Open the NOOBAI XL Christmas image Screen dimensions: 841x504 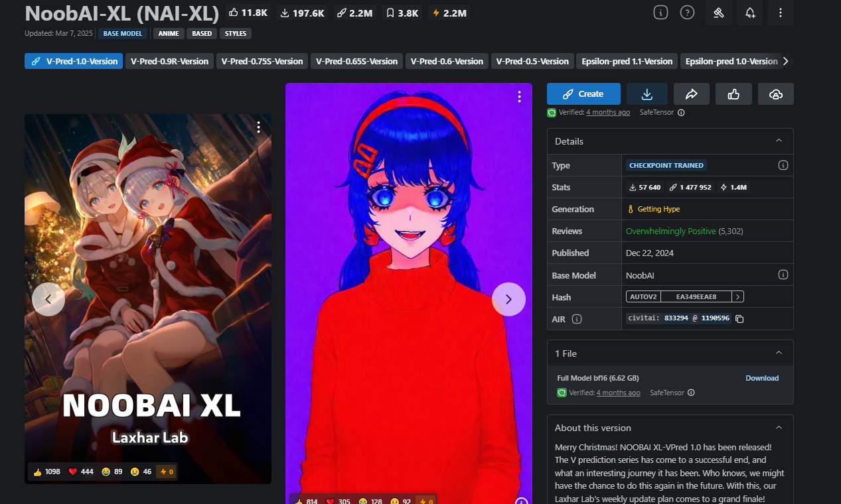(x=148, y=298)
